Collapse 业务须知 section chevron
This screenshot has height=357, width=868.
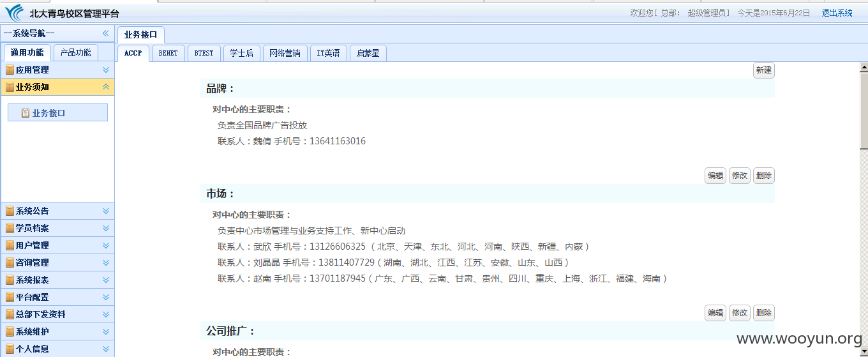(106, 87)
